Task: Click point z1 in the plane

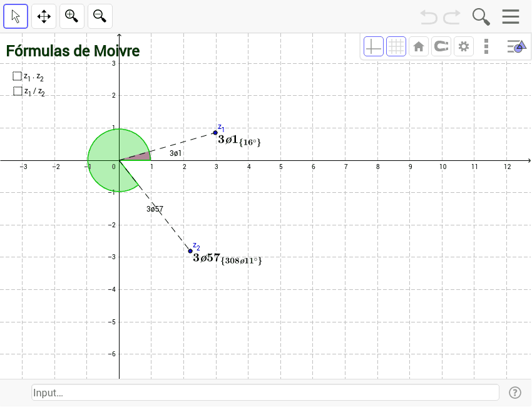Action: (x=215, y=133)
